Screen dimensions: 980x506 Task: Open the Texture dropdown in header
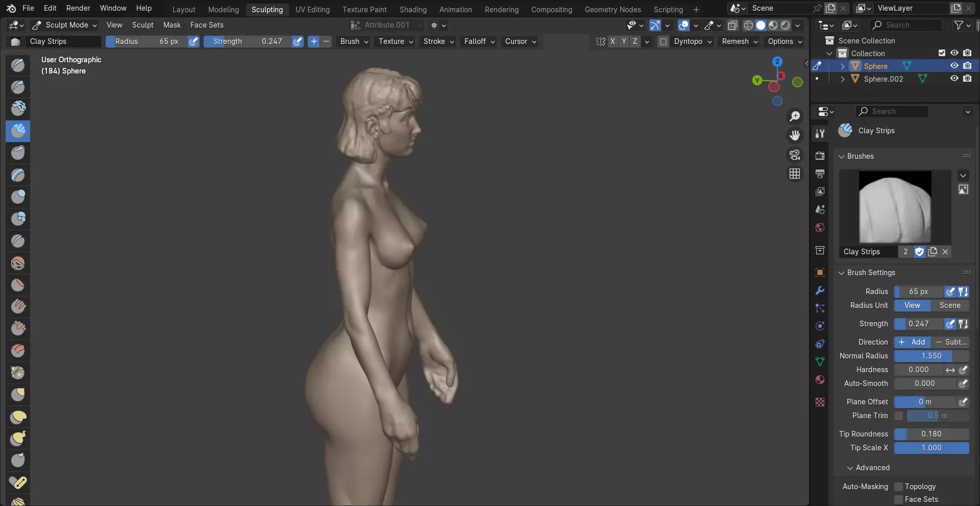(396, 41)
